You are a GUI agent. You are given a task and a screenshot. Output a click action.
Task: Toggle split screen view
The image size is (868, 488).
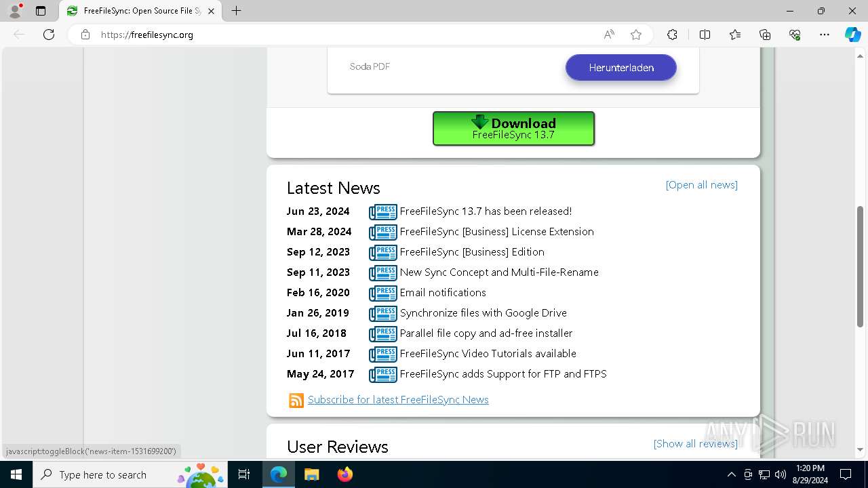pos(705,35)
